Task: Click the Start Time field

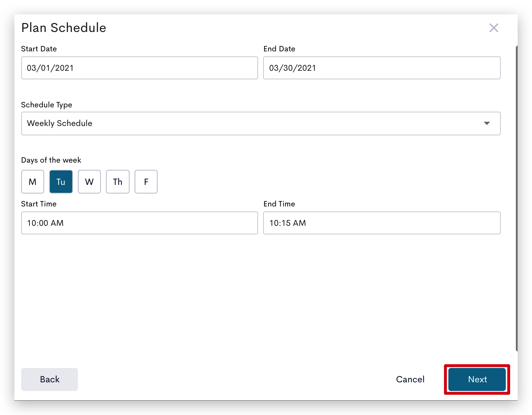Action: click(x=140, y=223)
